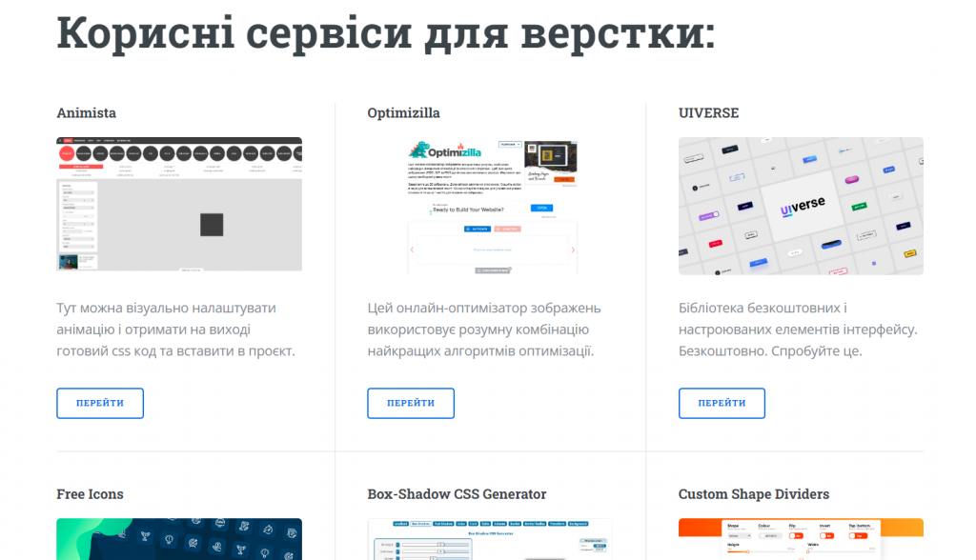Select the UIVERSE preview thumbnail
Viewport: 976px width, 560px height.
click(x=801, y=206)
